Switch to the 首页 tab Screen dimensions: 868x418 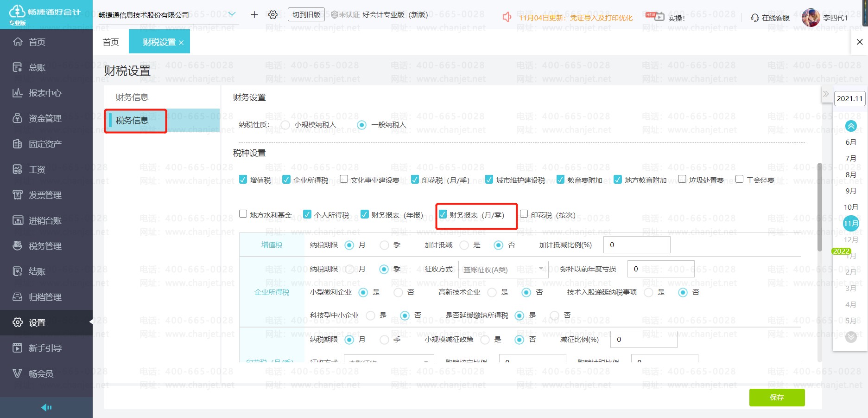tap(111, 42)
